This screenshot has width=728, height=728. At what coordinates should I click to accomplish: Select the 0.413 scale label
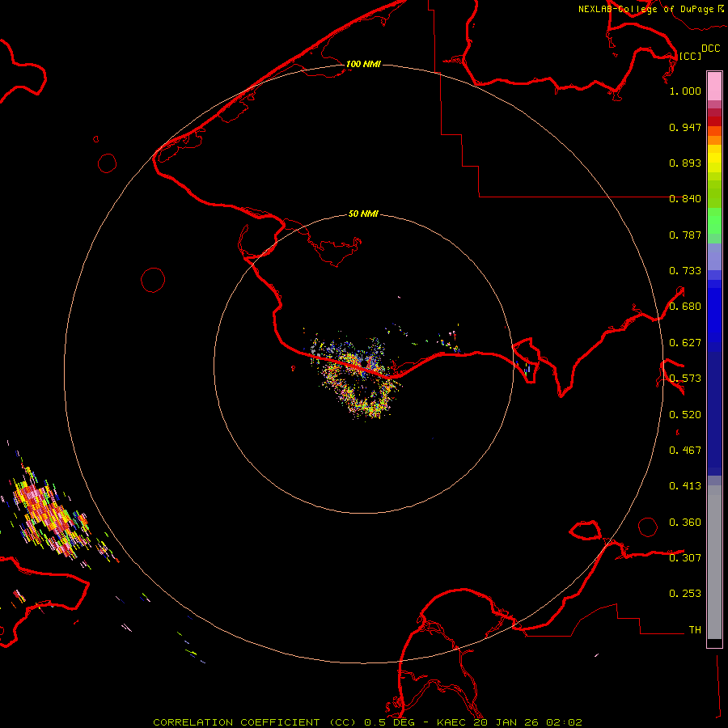(685, 486)
